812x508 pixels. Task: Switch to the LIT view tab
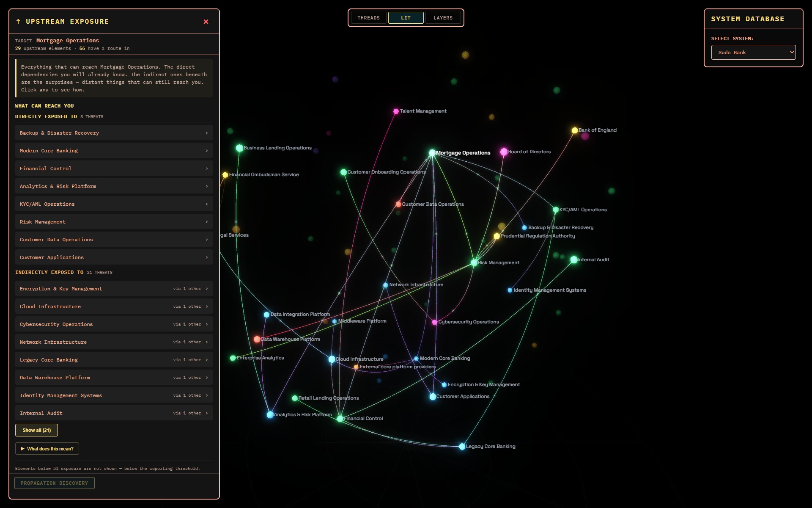click(406, 18)
